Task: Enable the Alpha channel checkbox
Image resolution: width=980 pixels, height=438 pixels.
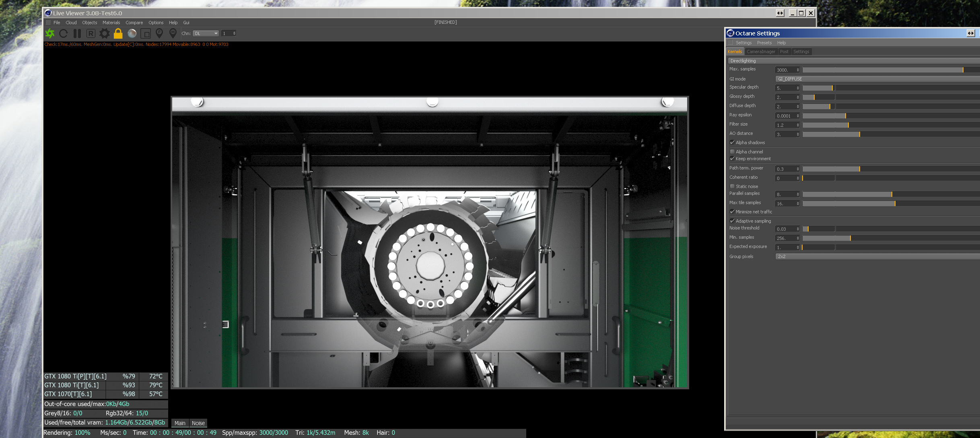Action: 732,152
